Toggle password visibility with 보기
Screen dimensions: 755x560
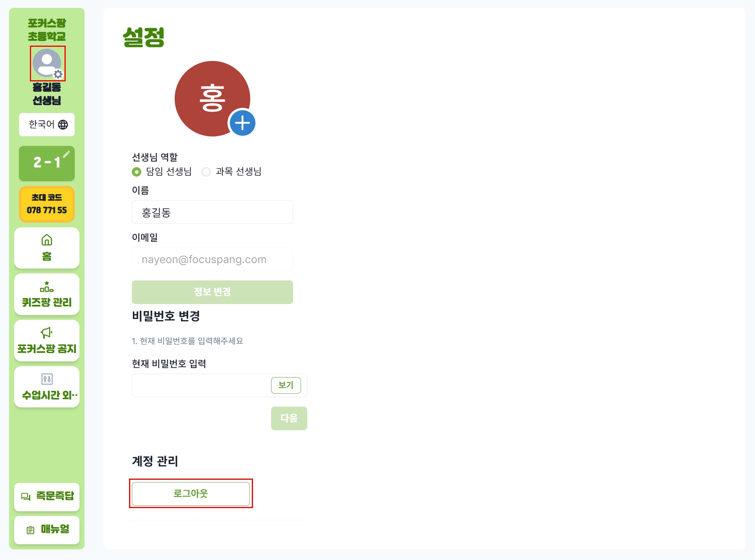pos(286,385)
